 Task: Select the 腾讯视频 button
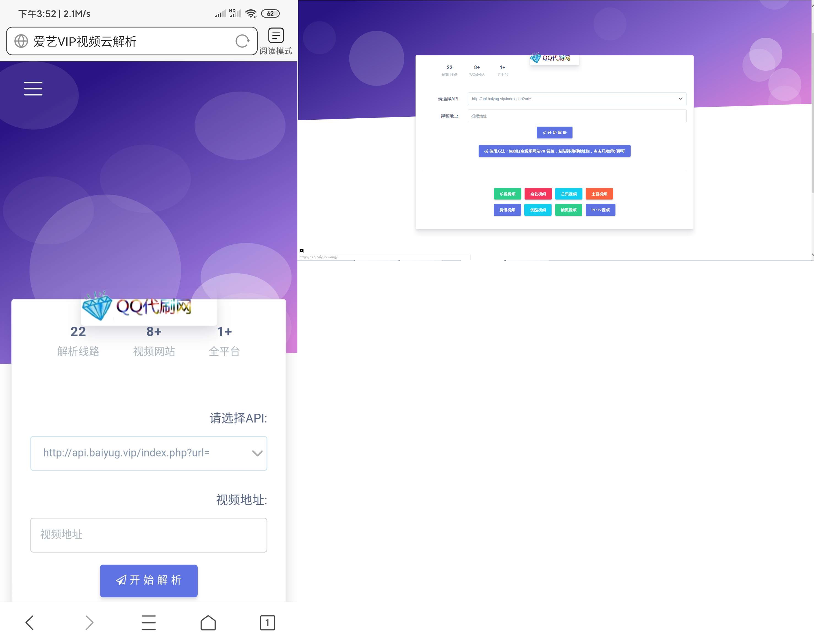pos(507,210)
